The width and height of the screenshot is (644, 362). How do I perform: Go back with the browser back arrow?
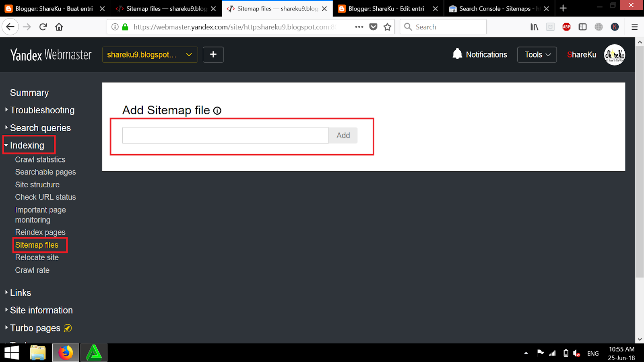(10, 27)
